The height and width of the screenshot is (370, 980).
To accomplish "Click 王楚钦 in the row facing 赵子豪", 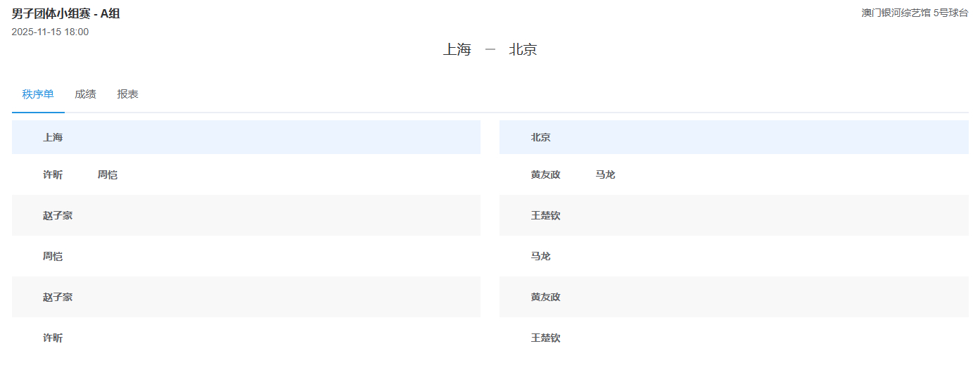I will 546,215.
